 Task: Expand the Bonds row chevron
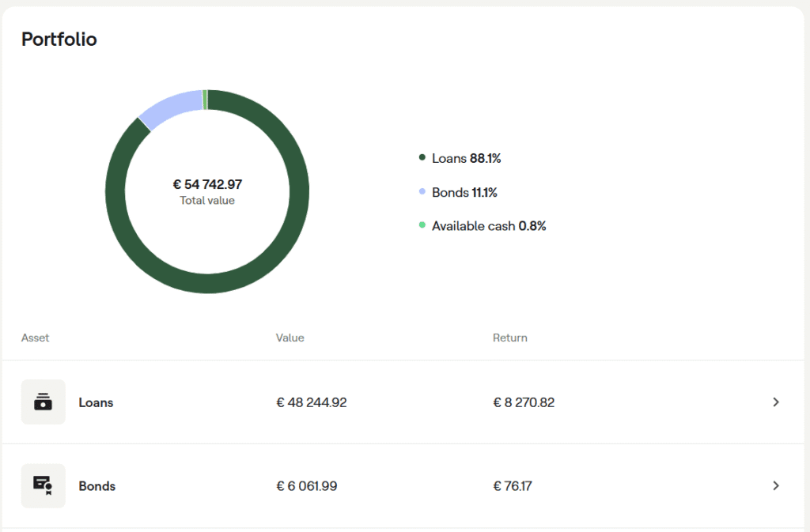(775, 485)
